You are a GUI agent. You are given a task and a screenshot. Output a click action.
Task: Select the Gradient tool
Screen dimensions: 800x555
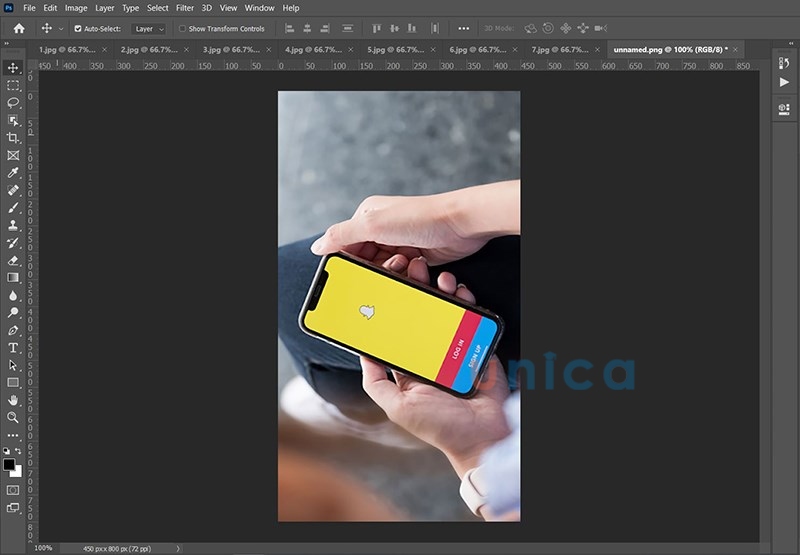coord(13,277)
